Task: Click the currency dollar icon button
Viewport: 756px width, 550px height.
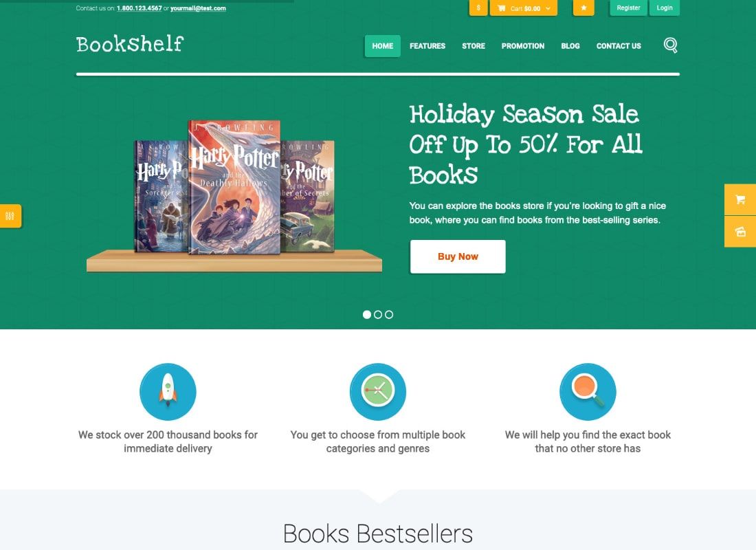Action: pyautogui.click(x=478, y=8)
